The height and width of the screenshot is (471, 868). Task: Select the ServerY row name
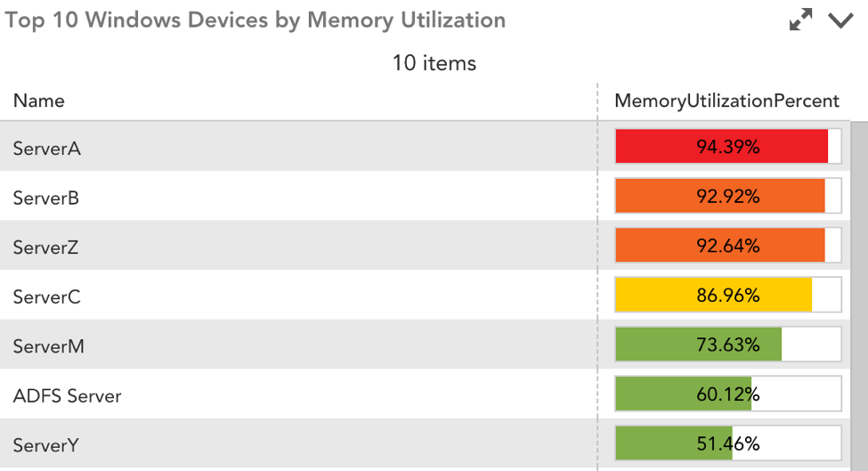pos(46,445)
